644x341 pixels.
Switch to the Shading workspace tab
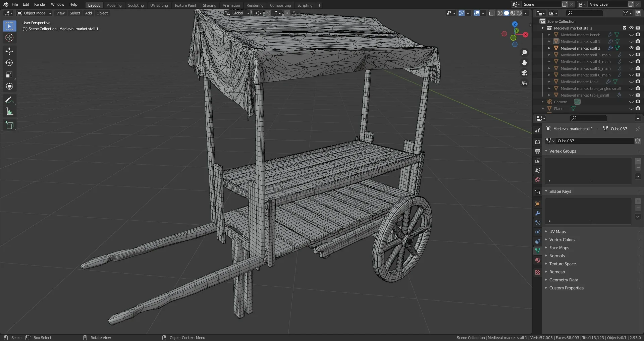pyautogui.click(x=209, y=5)
